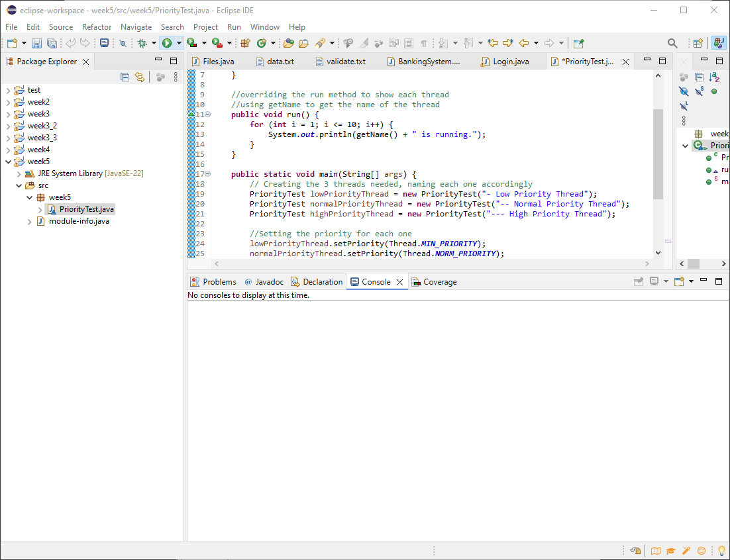The width and height of the screenshot is (730, 560).
Task: Open a new console view
Action: coord(678,282)
